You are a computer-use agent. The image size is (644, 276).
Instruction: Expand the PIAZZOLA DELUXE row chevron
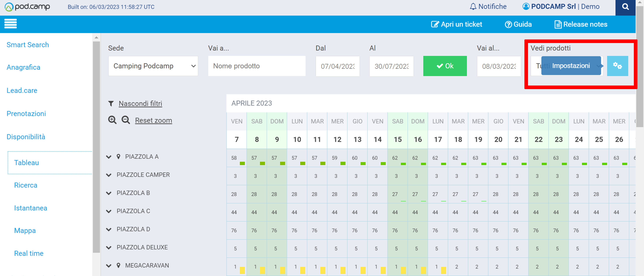(x=109, y=248)
